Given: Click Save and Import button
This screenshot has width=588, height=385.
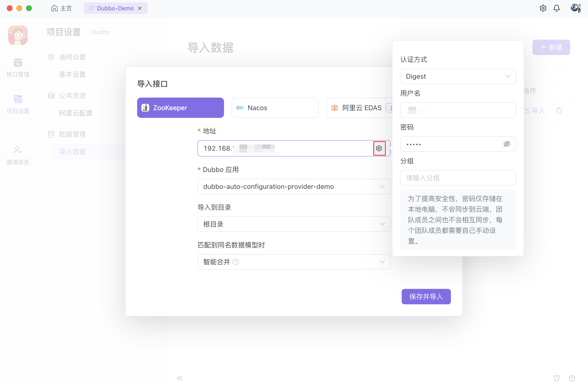Looking at the screenshot, I should pos(426,296).
